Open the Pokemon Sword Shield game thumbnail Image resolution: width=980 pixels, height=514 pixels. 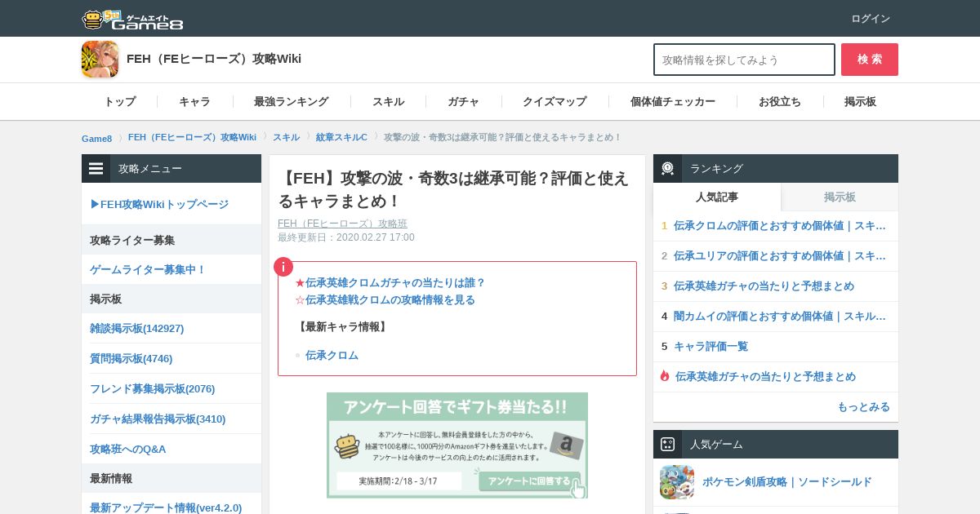pos(677,482)
